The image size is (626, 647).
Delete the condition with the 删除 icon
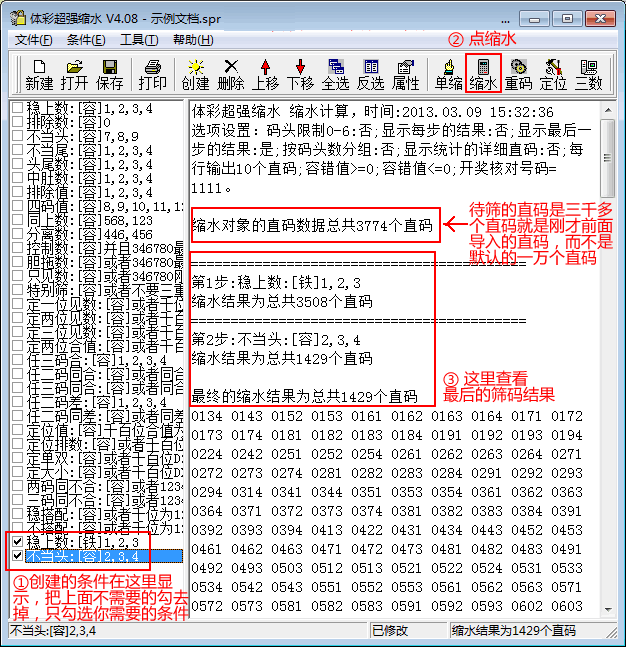[231, 75]
